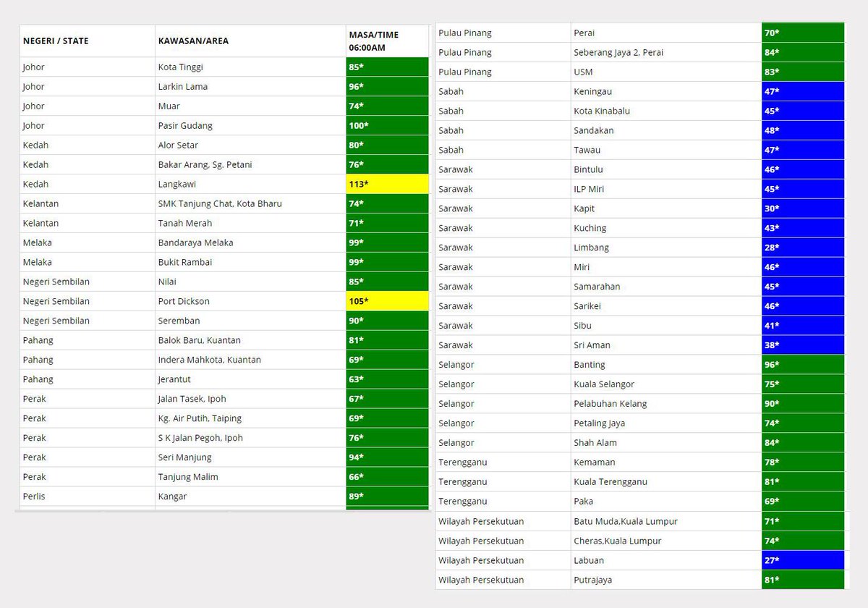
Task: Click the 45* reading for Kota Kinabalu
Action: coord(803,111)
